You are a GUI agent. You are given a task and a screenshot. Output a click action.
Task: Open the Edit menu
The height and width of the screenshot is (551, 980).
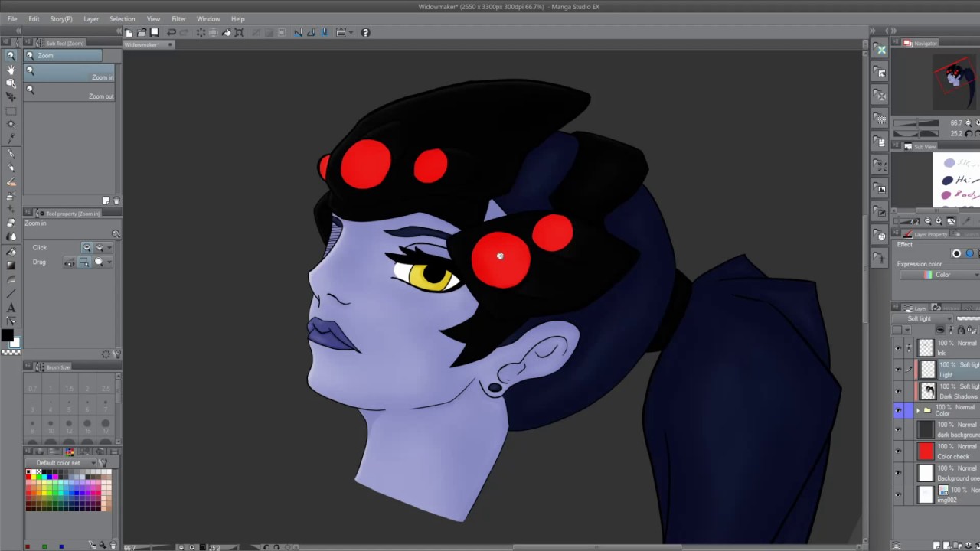tap(34, 18)
